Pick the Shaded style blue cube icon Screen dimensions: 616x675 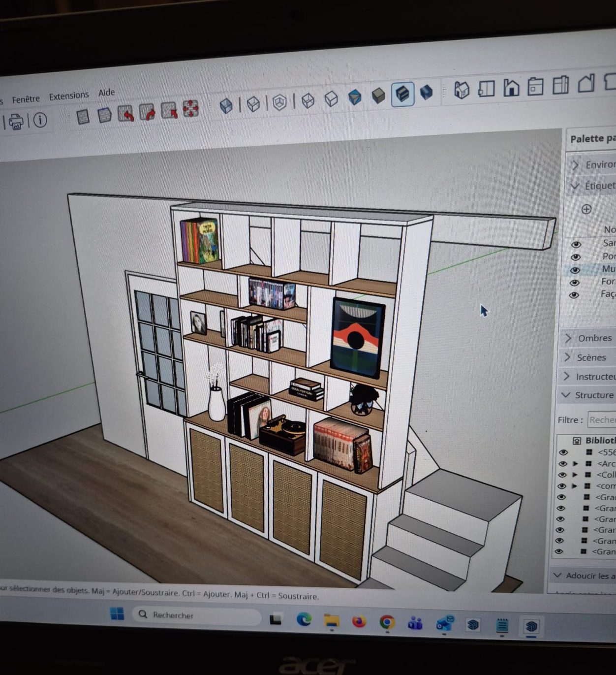354,97
